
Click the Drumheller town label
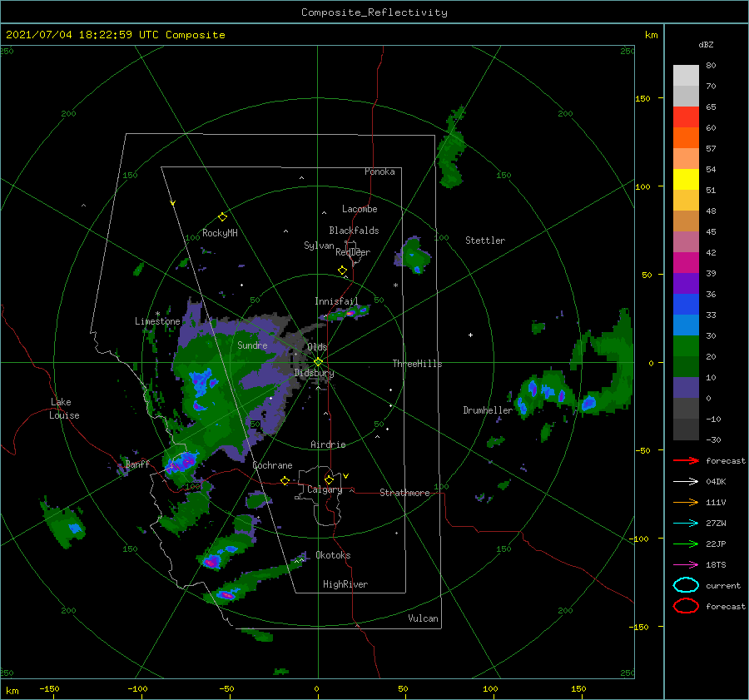coord(488,410)
